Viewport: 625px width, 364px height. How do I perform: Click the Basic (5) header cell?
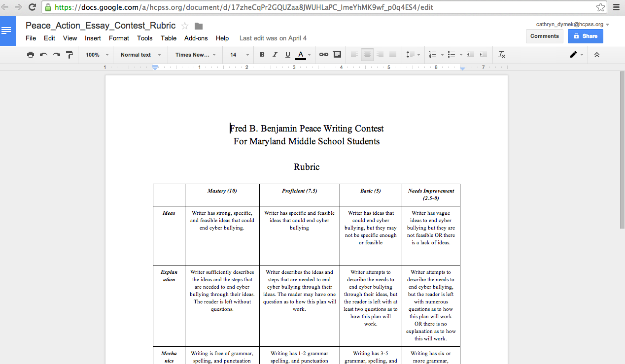[x=371, y=195]
